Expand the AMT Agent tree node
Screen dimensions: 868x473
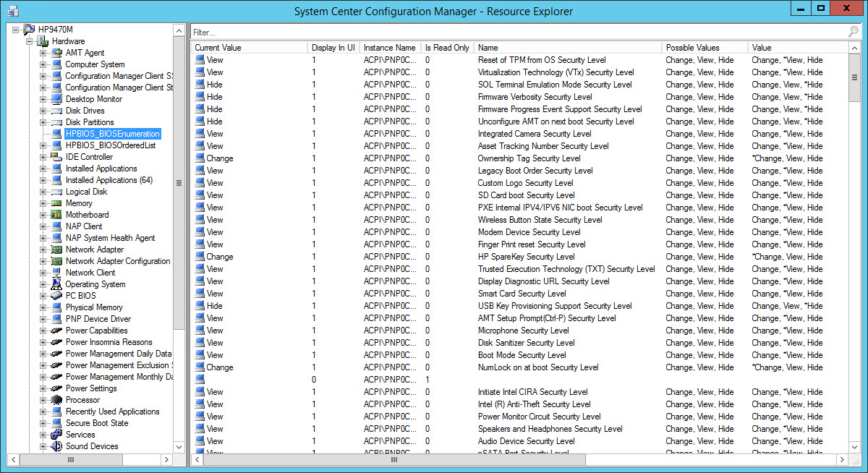coord(43,53)
